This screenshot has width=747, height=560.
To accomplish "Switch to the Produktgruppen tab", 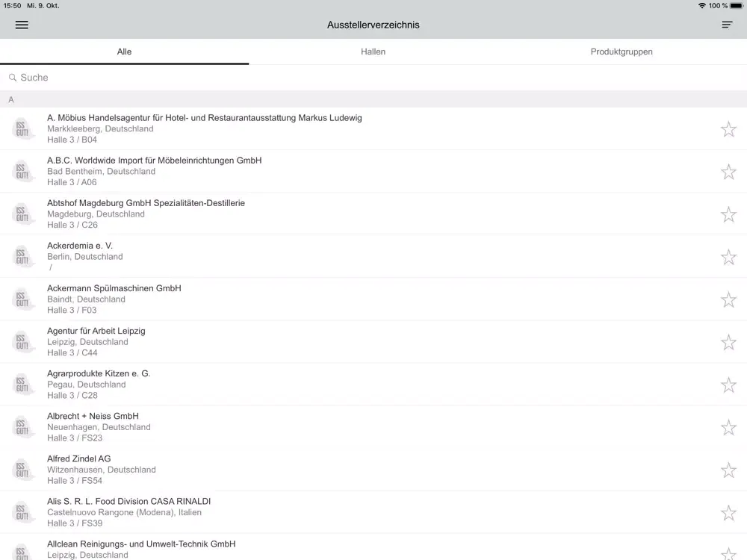I will [x=622, y=52].
